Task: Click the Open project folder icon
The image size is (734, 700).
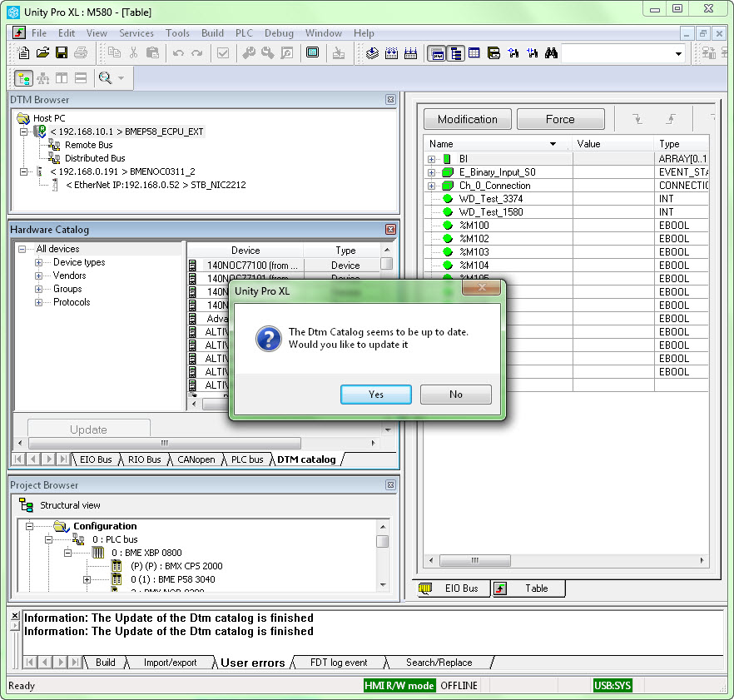Action: pos(42,53)
